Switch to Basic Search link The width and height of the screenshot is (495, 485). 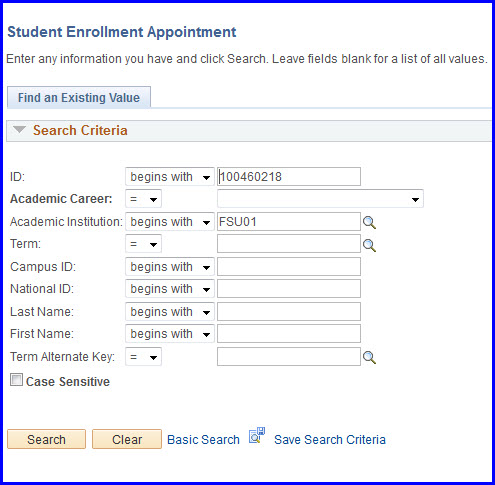(x=203, y=440)
